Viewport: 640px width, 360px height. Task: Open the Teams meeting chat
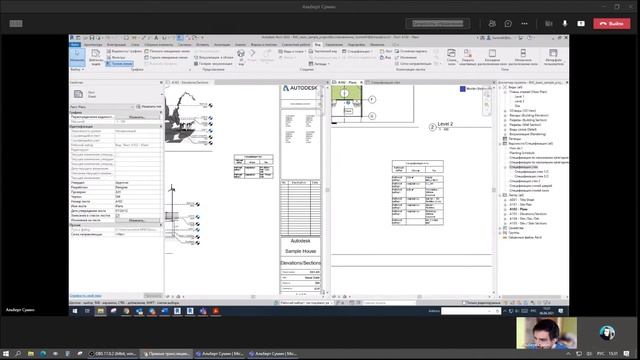point(508,24)
